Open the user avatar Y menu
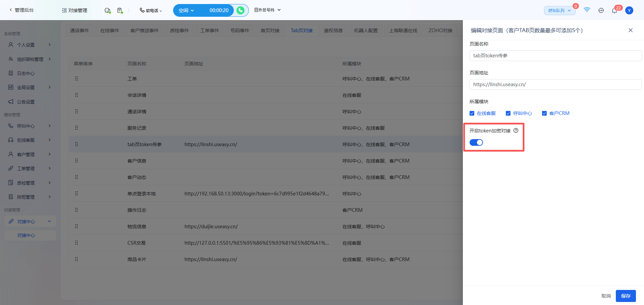644x305 pixels. tap(629, 10)
